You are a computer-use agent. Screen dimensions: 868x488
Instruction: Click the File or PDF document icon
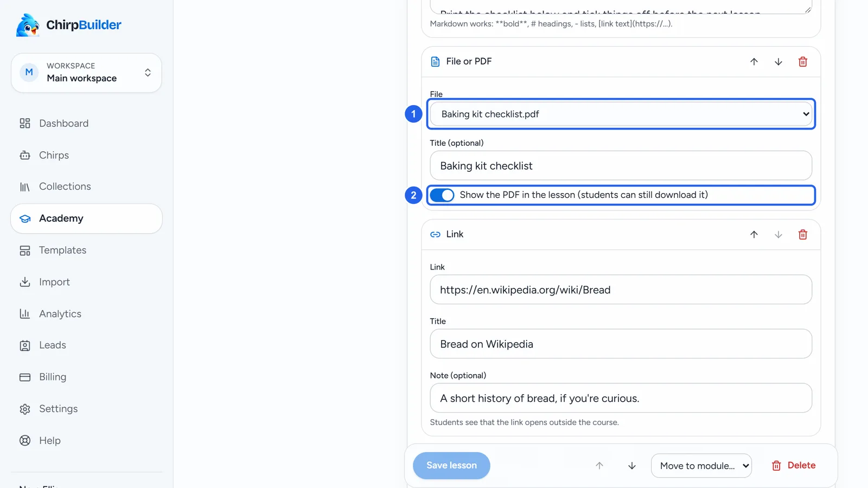435,62
